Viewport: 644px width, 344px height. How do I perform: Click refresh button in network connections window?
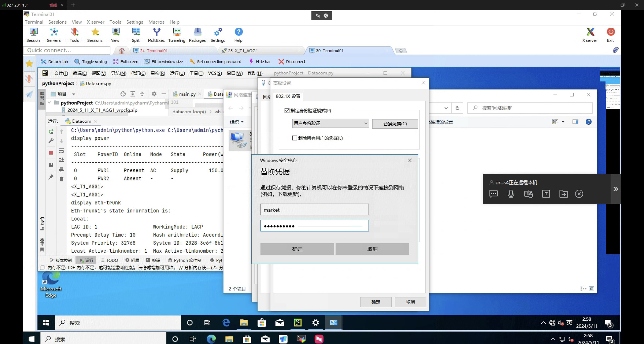457,108
